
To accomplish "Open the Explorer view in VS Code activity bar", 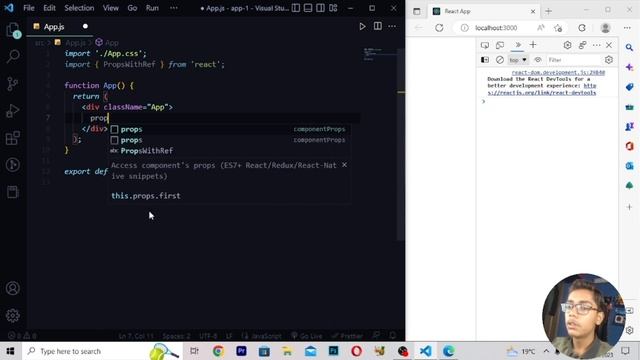I will 13,29.
